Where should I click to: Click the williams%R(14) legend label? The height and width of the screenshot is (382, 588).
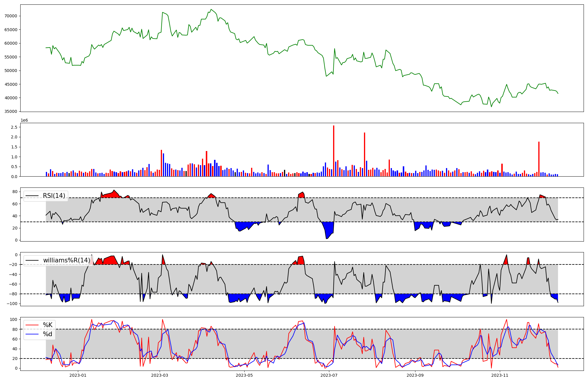click(66, 260)
